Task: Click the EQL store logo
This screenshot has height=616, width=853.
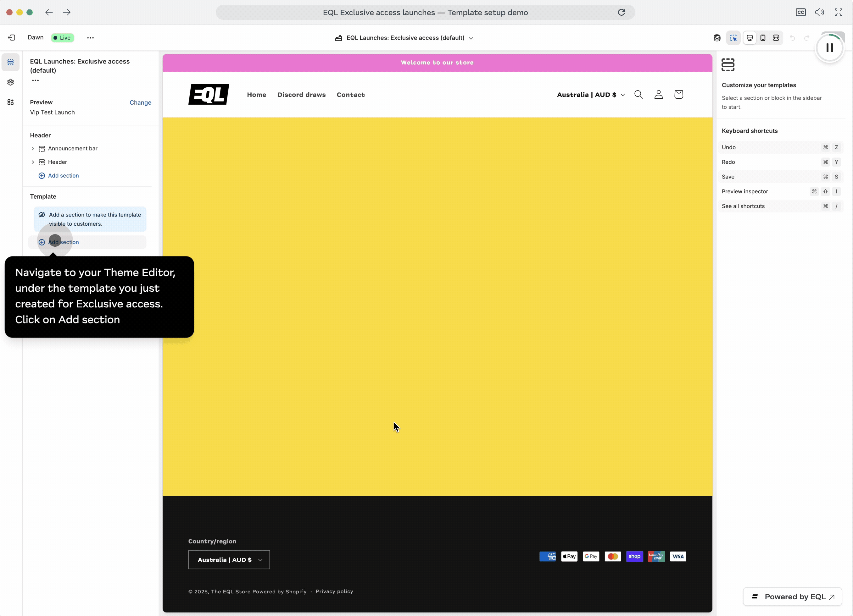Action: (x=209, y=94)
